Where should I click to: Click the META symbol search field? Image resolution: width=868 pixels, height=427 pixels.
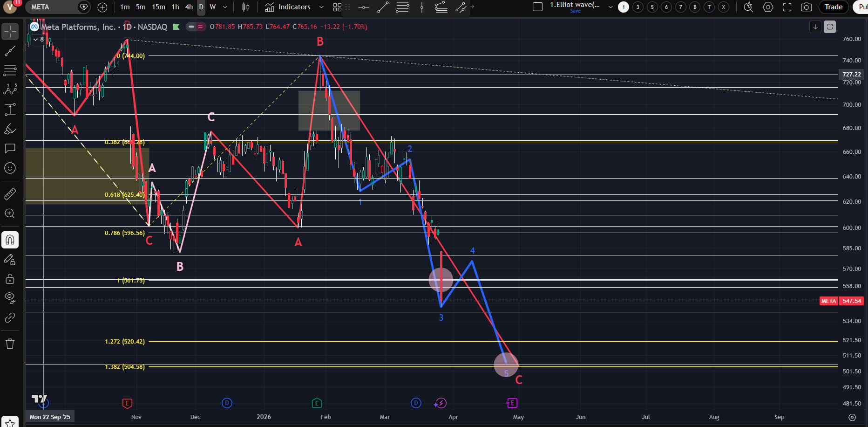pos(50,7)
